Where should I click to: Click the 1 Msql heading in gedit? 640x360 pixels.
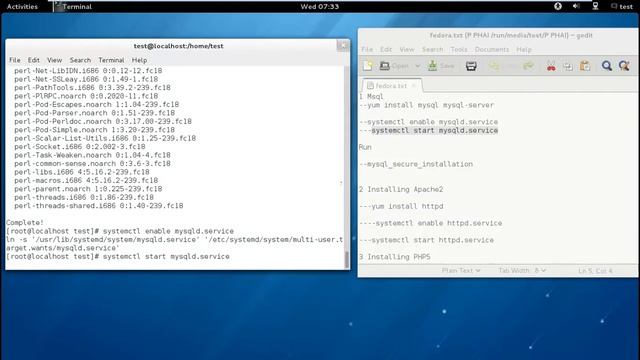(x=371, y=97)
